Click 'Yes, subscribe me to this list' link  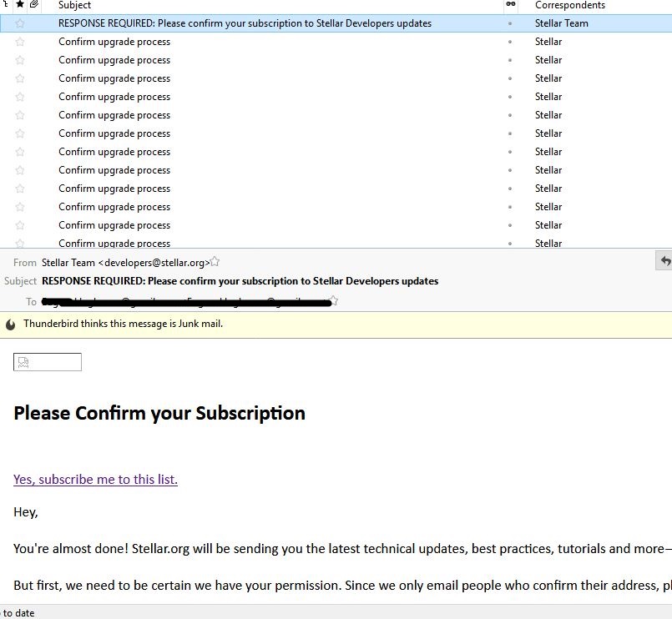95,480
